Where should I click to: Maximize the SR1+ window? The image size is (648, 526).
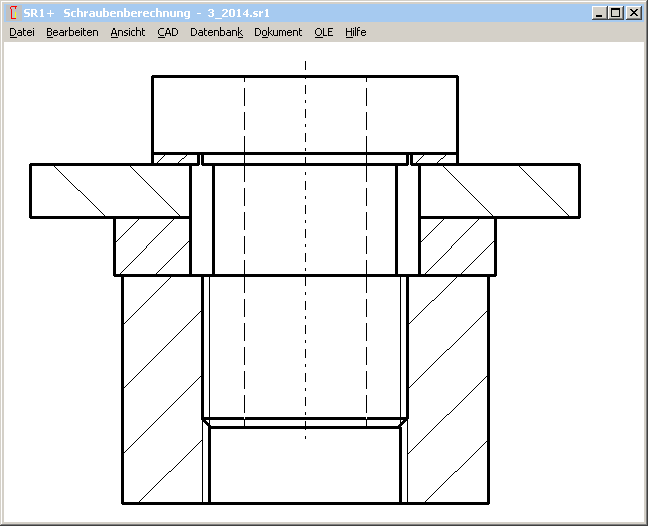[615, 13]
